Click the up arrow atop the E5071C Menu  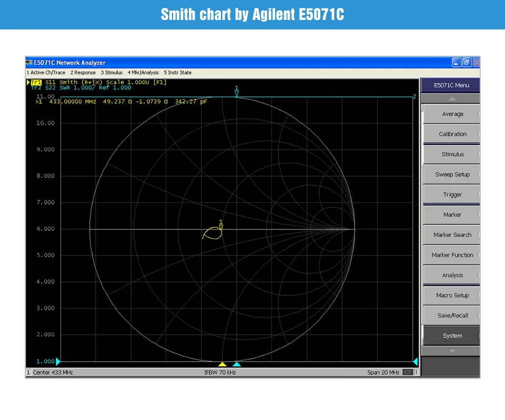(x=451, y=98)
